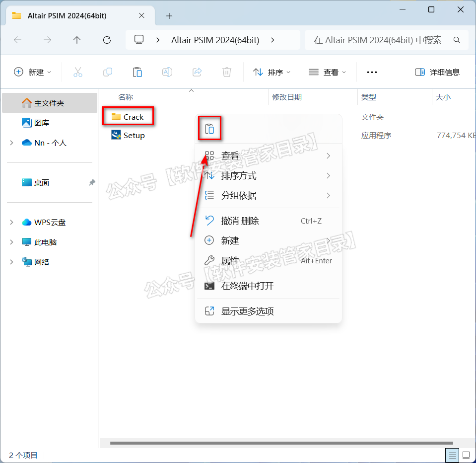
Task: Sort by the 类型 column header
Action: point(368,97)
